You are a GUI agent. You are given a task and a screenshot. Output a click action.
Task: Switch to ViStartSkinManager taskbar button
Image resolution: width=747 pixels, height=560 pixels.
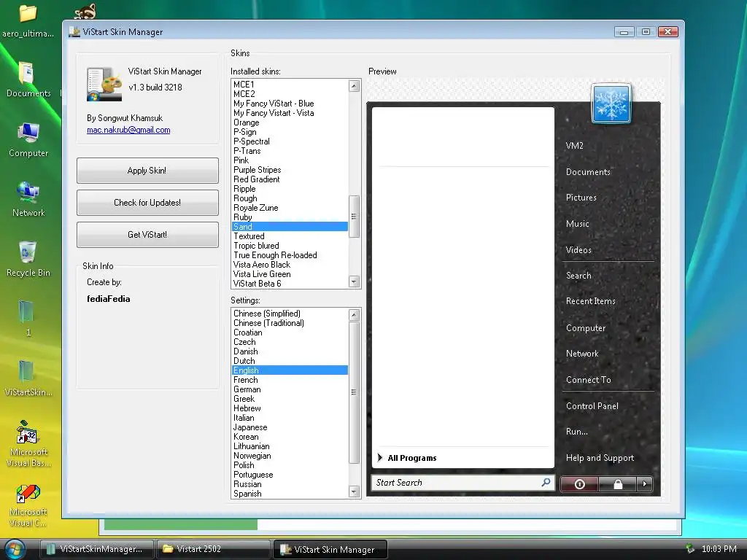tap(96, 549)
